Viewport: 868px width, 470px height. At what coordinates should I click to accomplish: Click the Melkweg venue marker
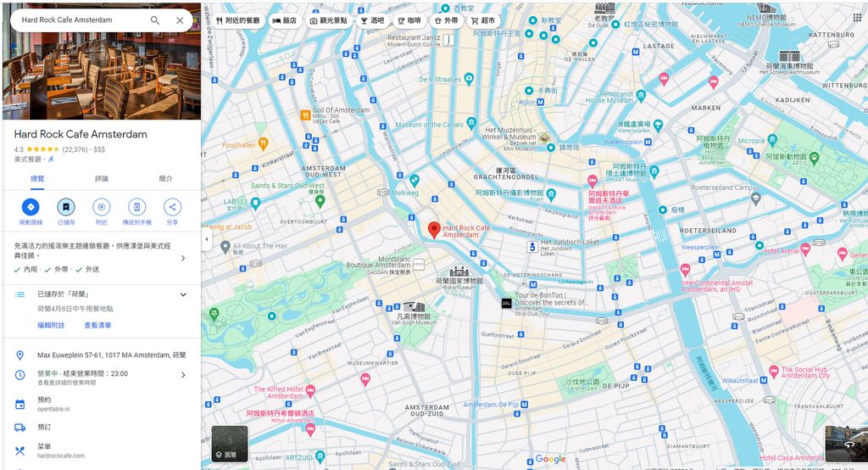pyautogui.click(x=414, y=180)
